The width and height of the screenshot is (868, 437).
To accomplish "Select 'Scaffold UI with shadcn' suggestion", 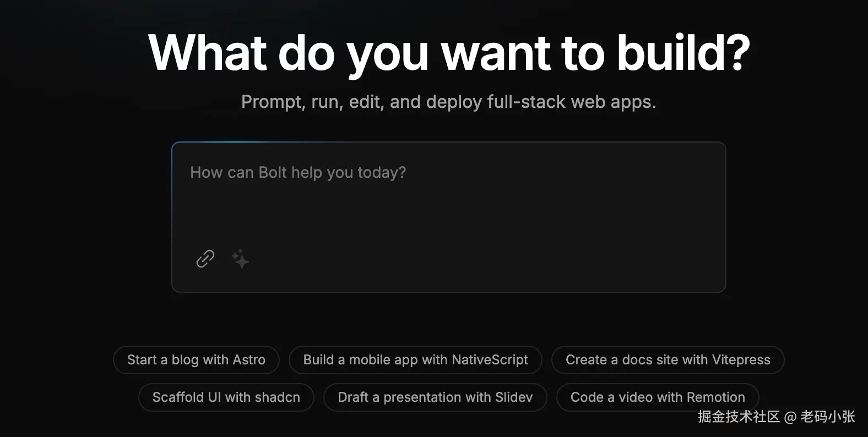I will [226, 397].
